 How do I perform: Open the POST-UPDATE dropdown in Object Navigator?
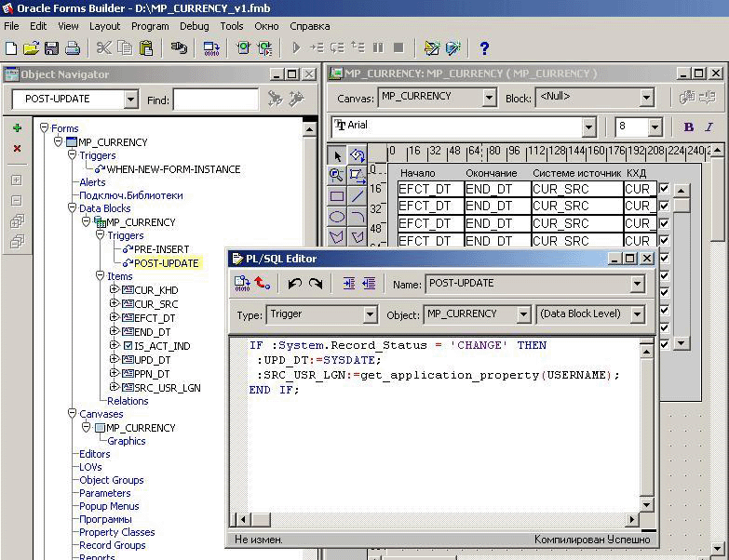(131, 99)
